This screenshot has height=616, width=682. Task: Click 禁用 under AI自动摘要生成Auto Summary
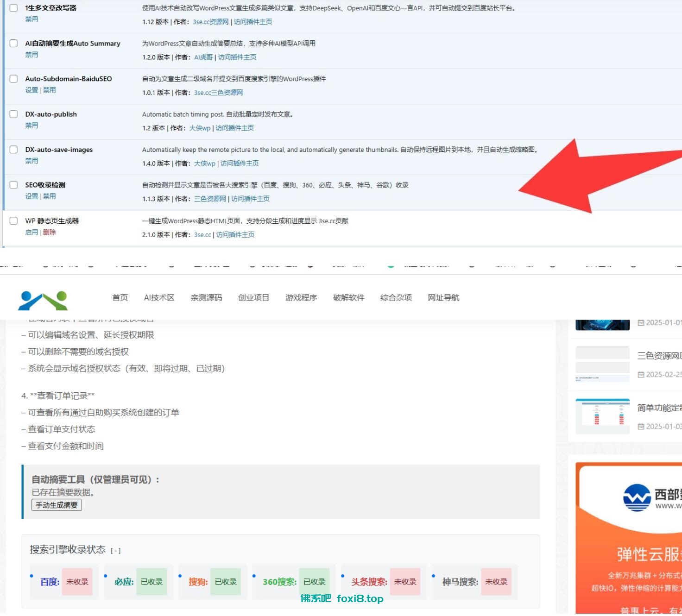coord(32,55)
